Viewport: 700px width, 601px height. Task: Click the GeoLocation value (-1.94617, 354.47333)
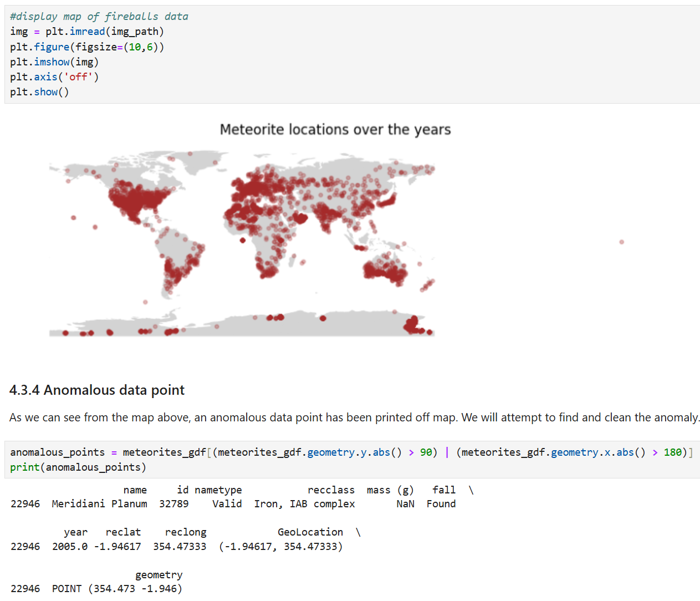(x=281, y=547)
